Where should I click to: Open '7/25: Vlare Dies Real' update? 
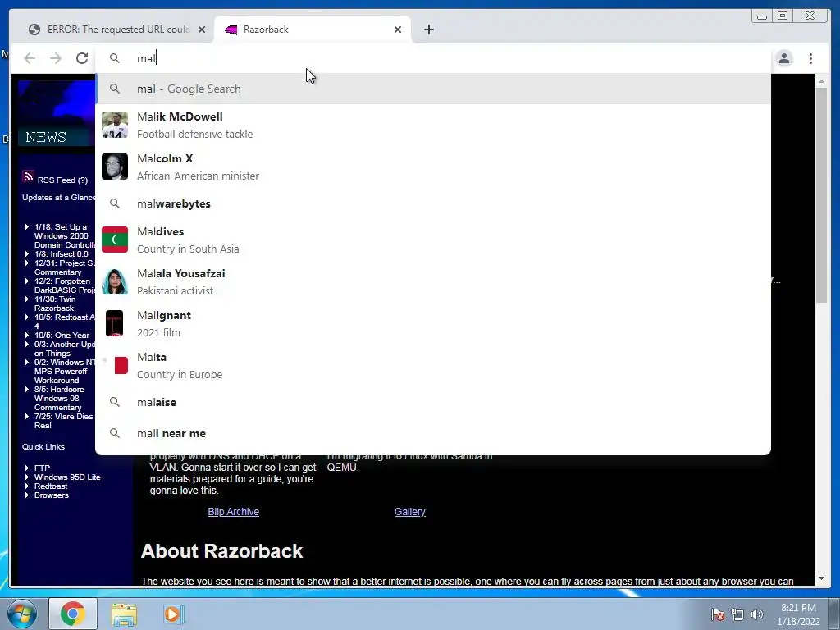coord(63,421)
